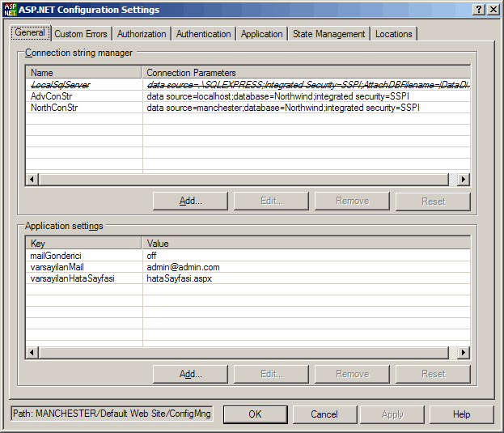Click the Connection Parameters column header
This screenshot has width=504, height=433.
pos(306,73)
